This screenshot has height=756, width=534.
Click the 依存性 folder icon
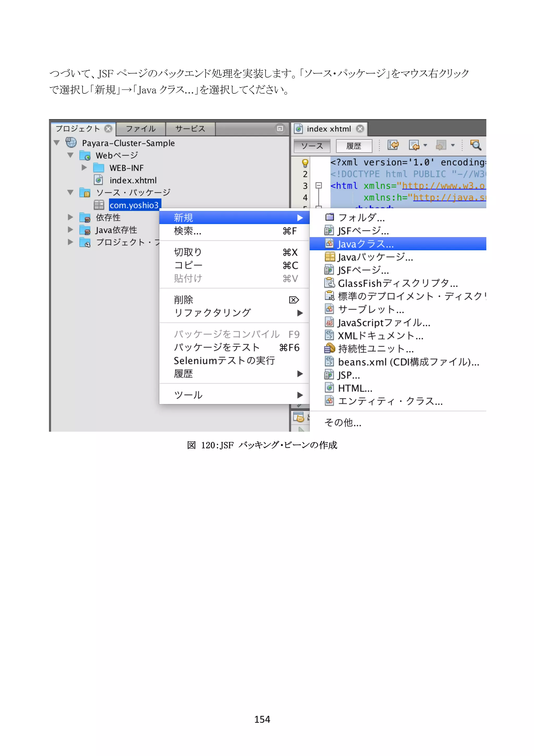tap(85, 217)
